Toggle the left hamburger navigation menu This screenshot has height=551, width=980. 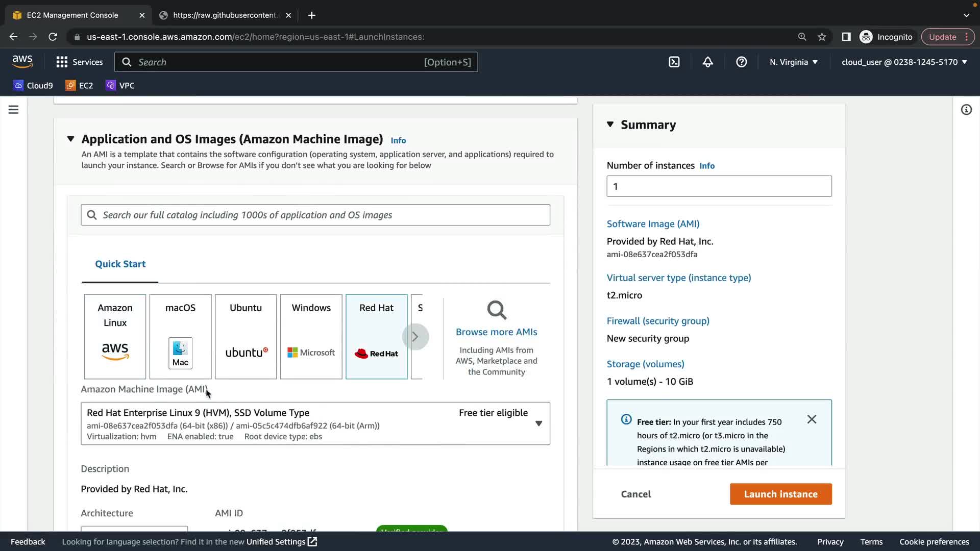click(x=14, y=110)
